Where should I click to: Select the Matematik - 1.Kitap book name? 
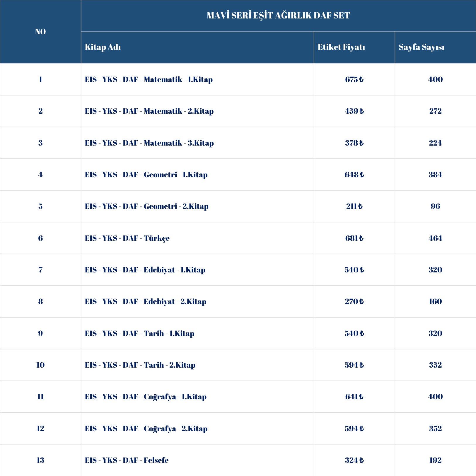click(x=149, y=79)
